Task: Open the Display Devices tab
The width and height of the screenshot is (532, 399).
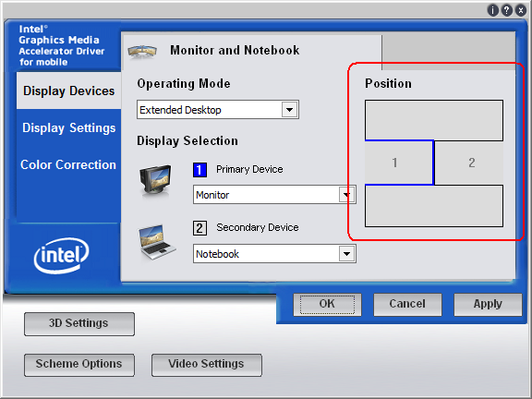Action: [69, 91]
